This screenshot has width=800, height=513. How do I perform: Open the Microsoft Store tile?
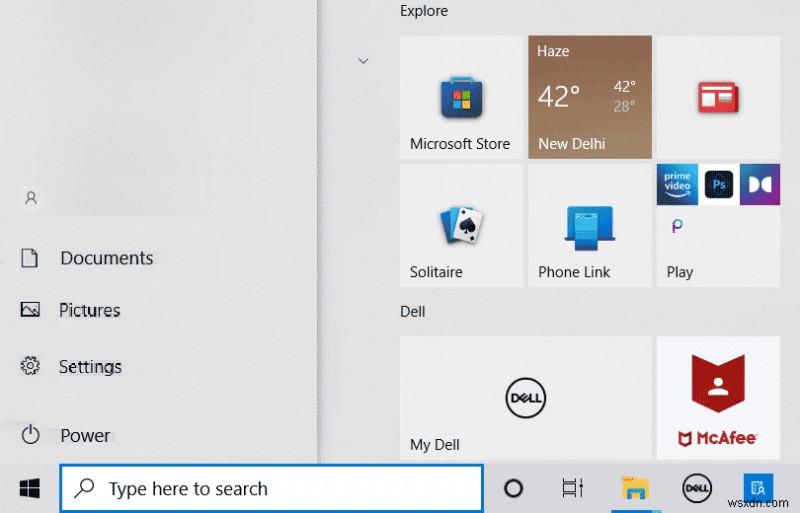click(x=461, y=97)
